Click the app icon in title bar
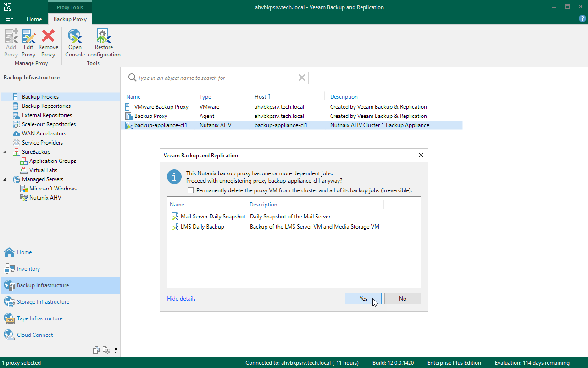This screenshot has width=588, height=368. tap(8, 7)
